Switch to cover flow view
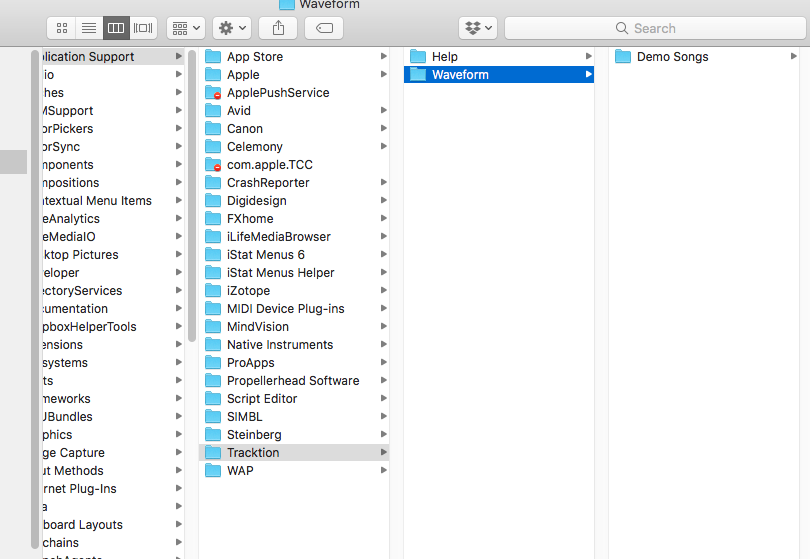The image size is (810, 559). click(x=143, y=28)
